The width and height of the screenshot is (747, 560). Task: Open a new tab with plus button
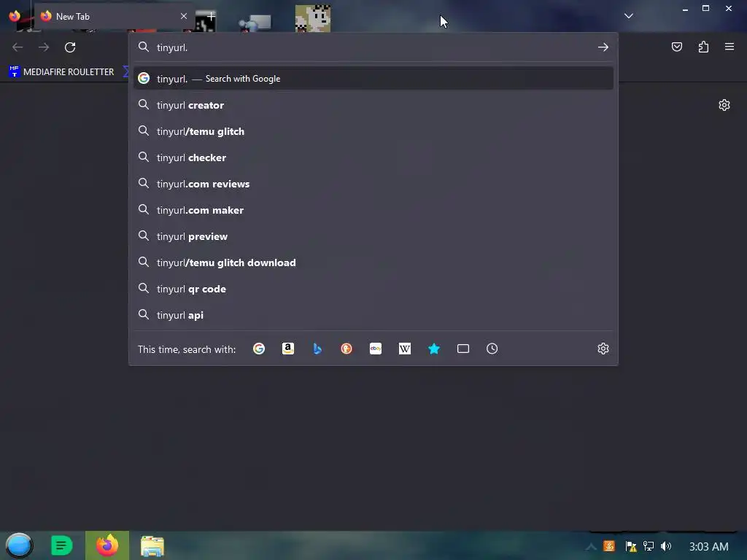point(211,16)
